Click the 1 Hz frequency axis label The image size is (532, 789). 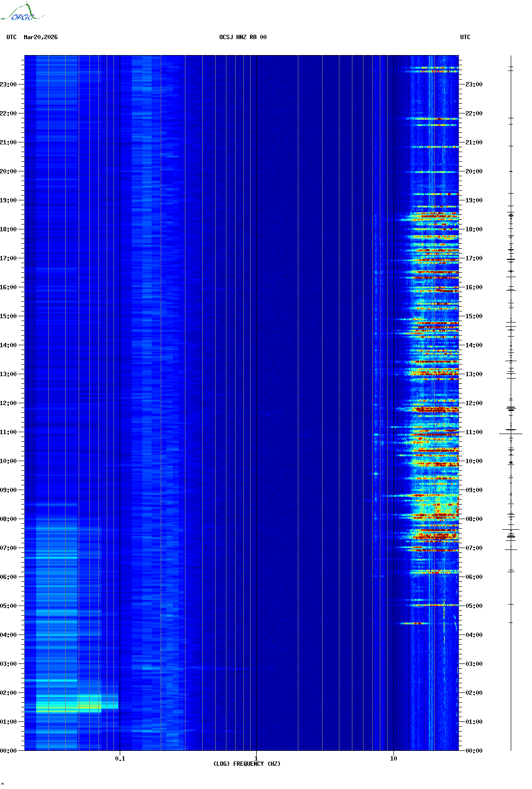point(256,759)
